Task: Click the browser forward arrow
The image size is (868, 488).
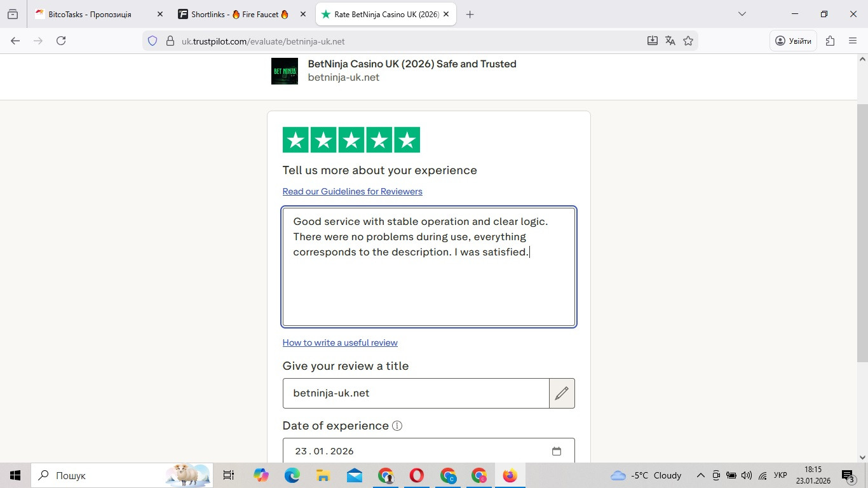Action: (x=38, y=41)
